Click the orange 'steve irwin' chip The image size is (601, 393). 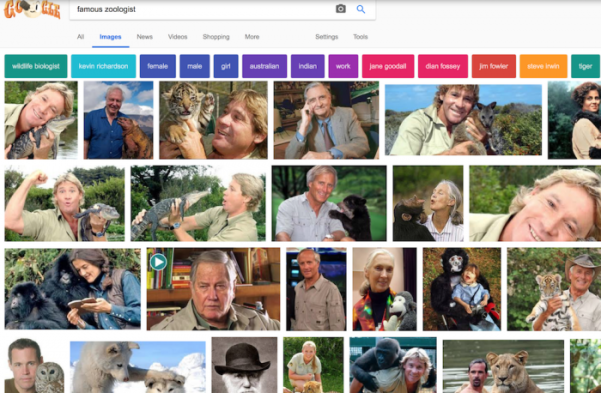pos(543,66)
